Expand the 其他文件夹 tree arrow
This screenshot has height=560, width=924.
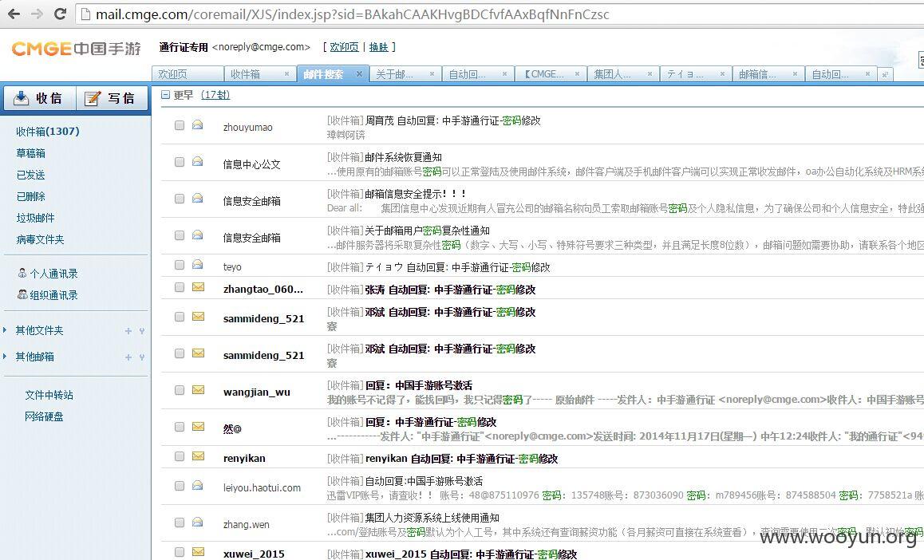point(6,330)
